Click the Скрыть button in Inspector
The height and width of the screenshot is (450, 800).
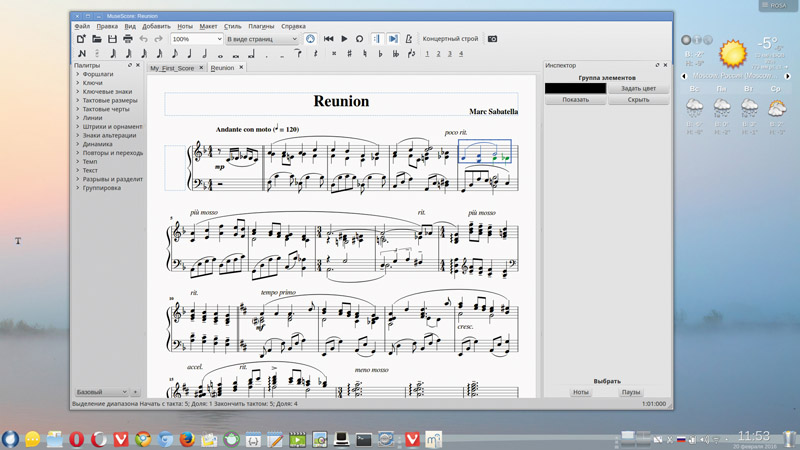tap(638, 100)
